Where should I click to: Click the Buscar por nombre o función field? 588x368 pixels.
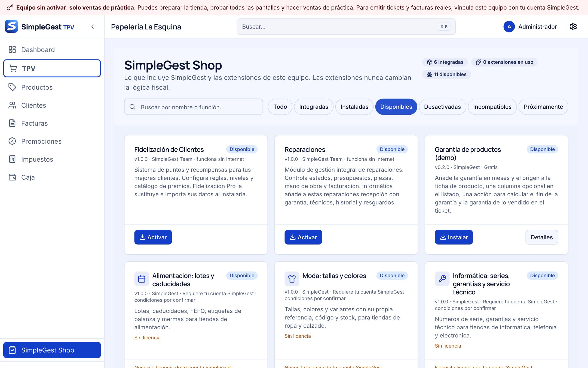[x=194, y=107]
